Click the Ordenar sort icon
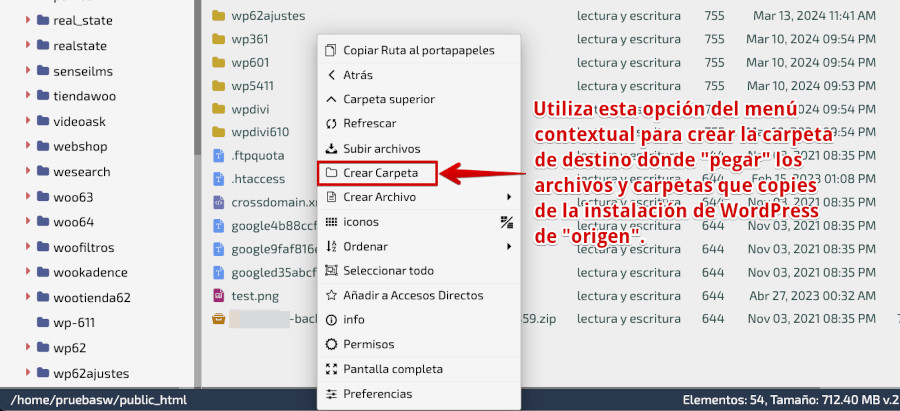Image resolution: width=900 pixels, height=411 pixels. (x=331, y=246)
